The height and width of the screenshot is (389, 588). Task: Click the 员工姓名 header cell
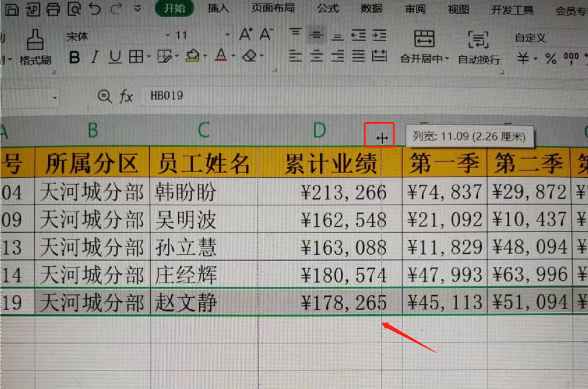(x=204, y=163)
